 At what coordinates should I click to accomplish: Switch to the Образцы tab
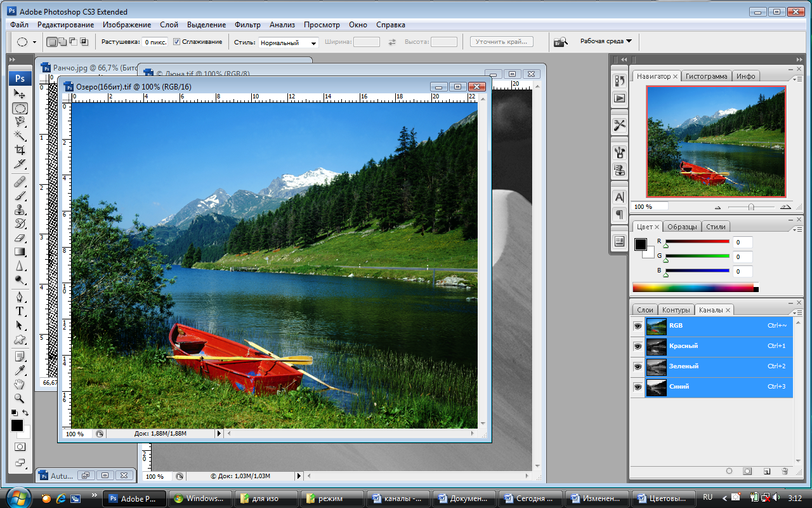point(683,226)
